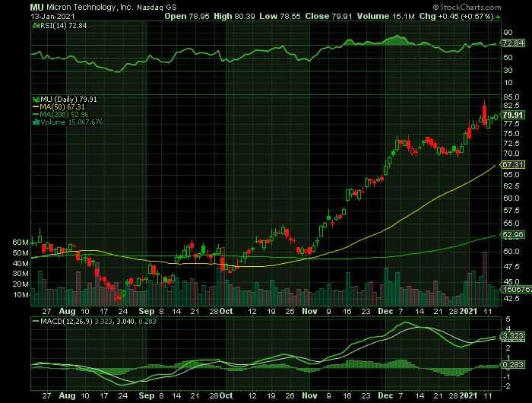532x403 pixels.
Task: Click 2021 on the price chart date axis
Action: [468, 311]
